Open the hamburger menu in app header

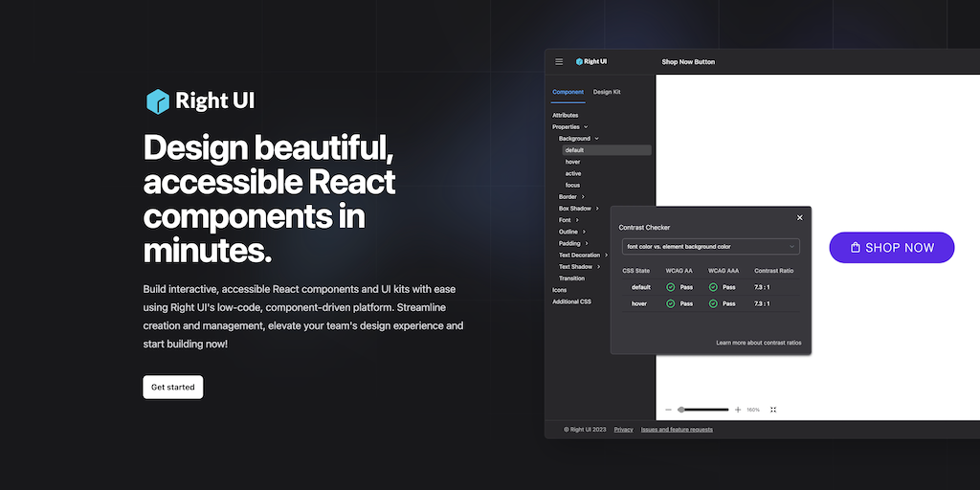560,62
